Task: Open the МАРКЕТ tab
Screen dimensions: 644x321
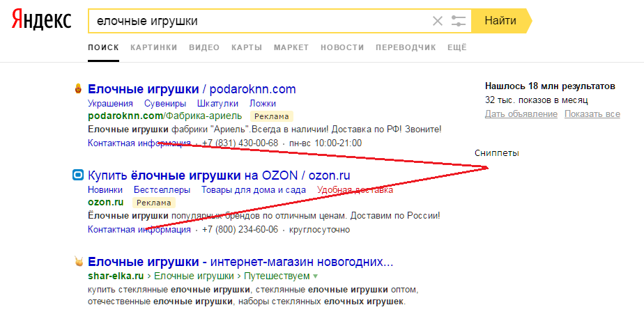Action: [291, 47]
